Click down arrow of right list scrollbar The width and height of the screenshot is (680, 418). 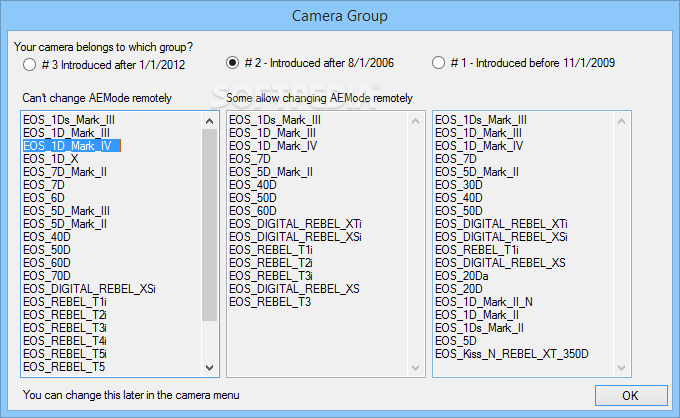coord(621,368)
